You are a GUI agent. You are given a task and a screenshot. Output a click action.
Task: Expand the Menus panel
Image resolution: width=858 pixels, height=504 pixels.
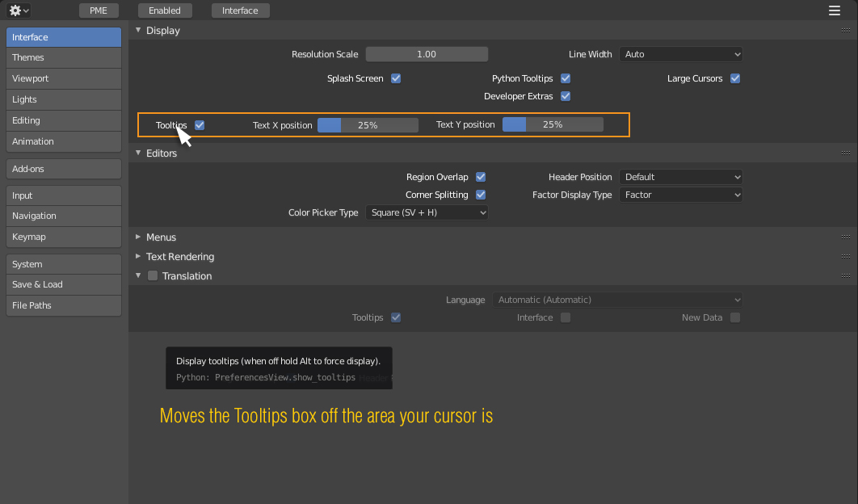138,237
